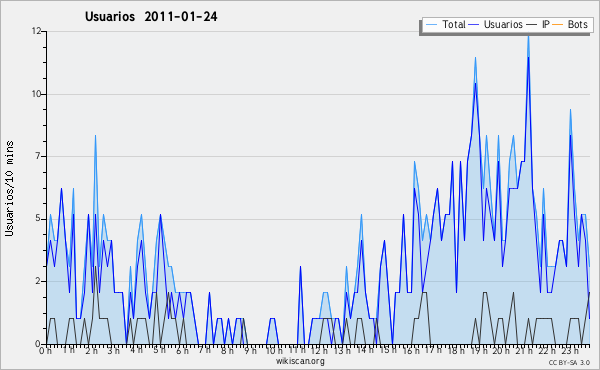The width and height of the screenshot is (600, 370).
Task: Click the Total peak just after 2 h
Action: [95, 135]
